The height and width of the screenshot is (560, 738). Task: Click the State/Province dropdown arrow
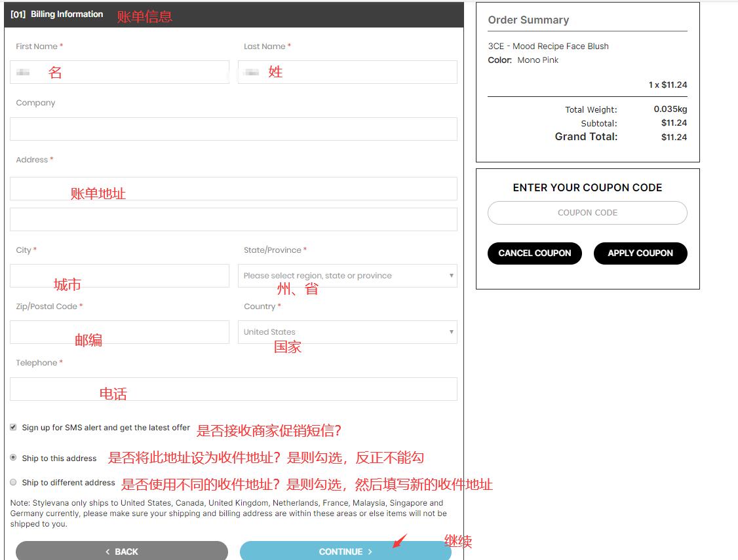pos(451,276)
